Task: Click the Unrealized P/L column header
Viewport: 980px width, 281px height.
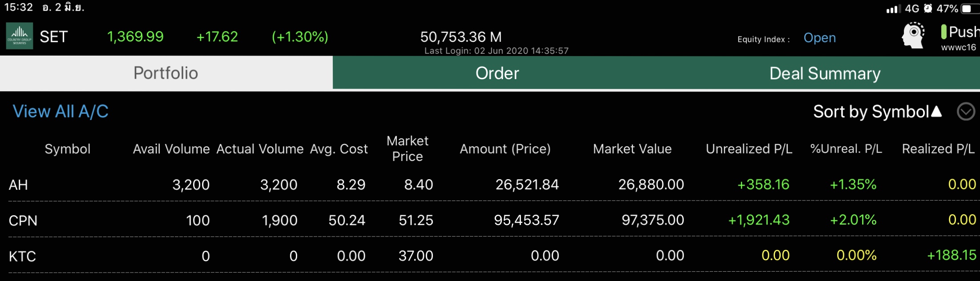Action: 749,149
